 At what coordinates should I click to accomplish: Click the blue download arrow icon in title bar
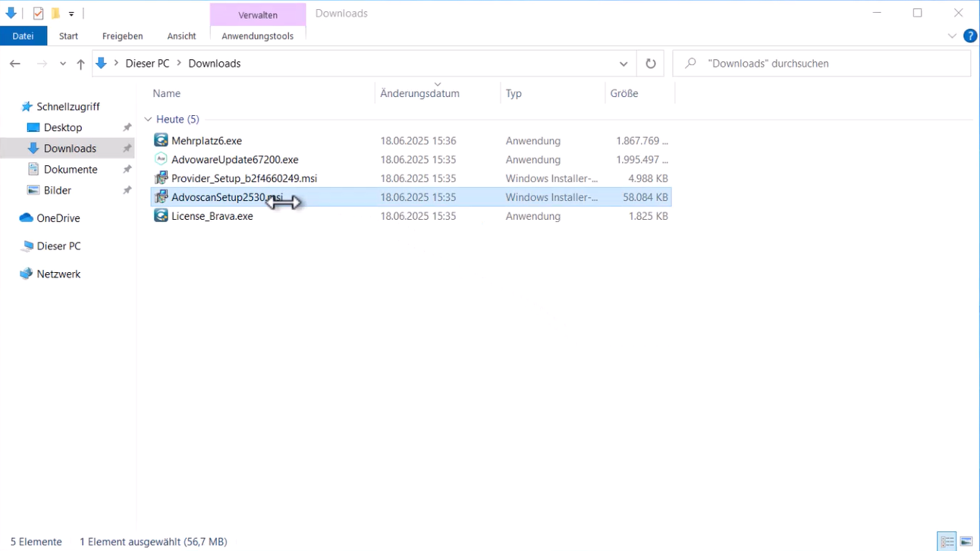[11, 13]
